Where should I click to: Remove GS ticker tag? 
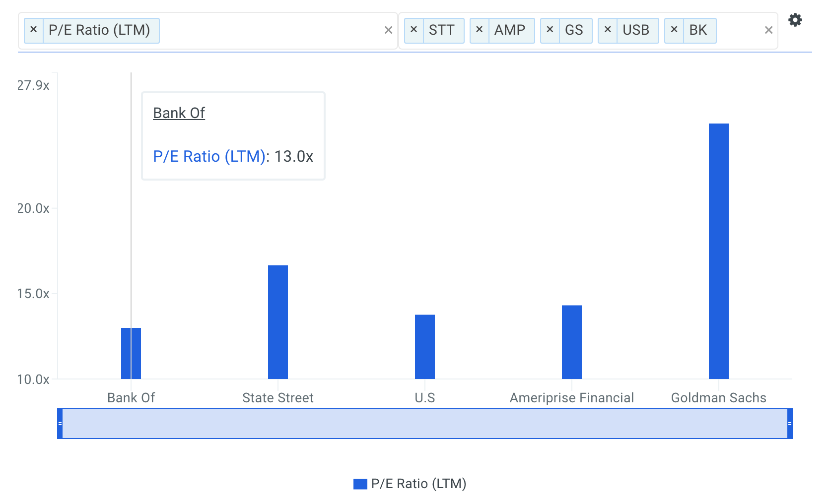(550, 30)
